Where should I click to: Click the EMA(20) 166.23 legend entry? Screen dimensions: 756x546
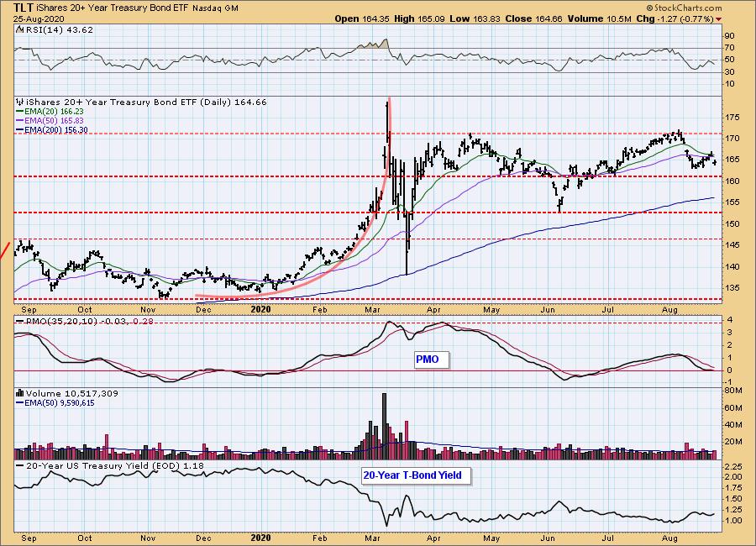coord(50,112)
